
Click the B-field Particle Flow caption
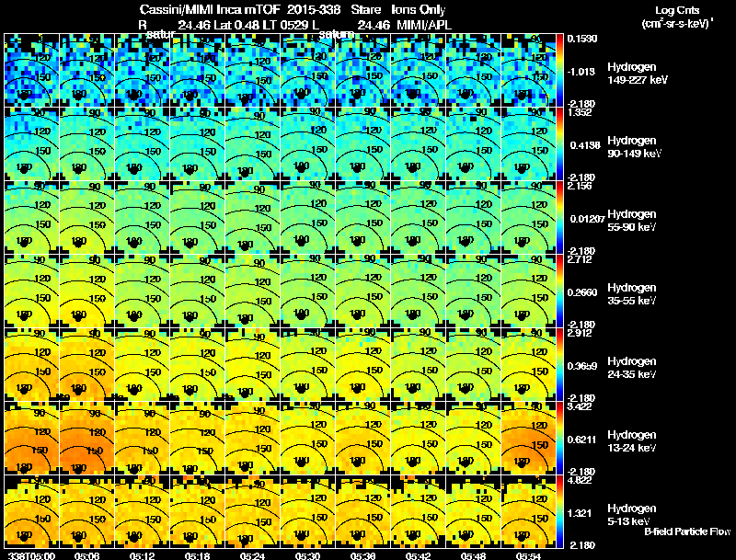[x=687, y=531]
